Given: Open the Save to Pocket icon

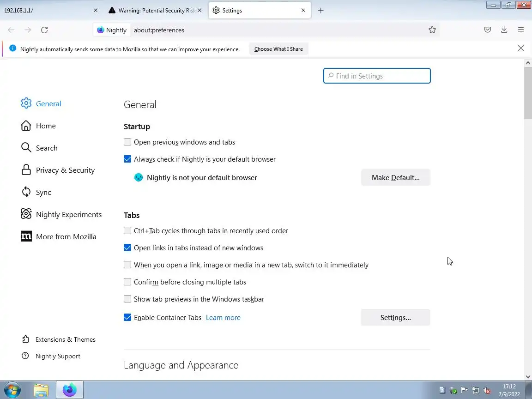Looking at the screenshot, I should [x=488, y=30].
